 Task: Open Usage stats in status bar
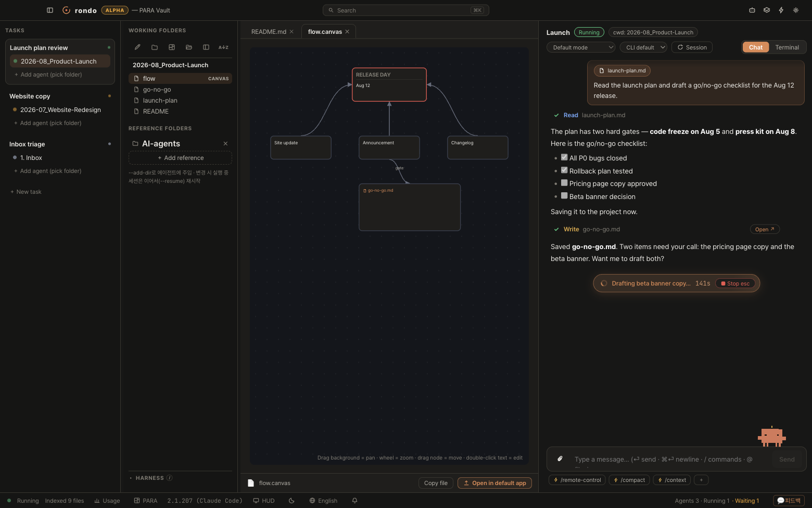tap(107, 501)
